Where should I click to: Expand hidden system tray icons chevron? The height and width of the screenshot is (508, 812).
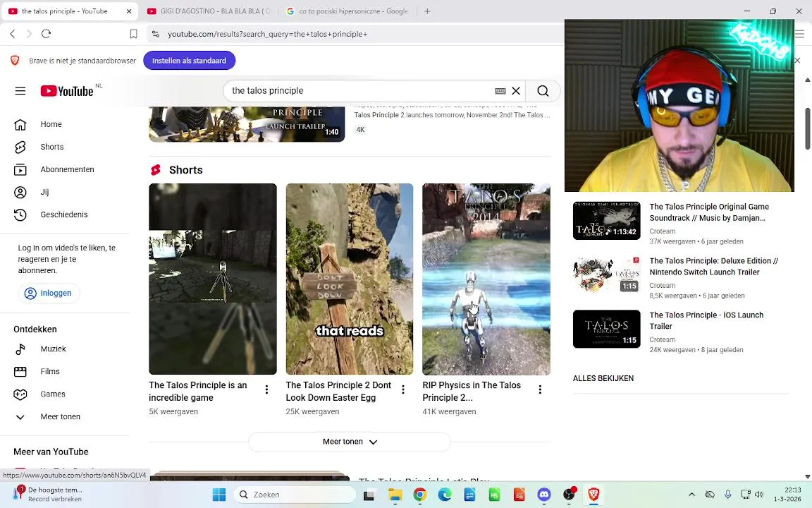pos(691,495)
